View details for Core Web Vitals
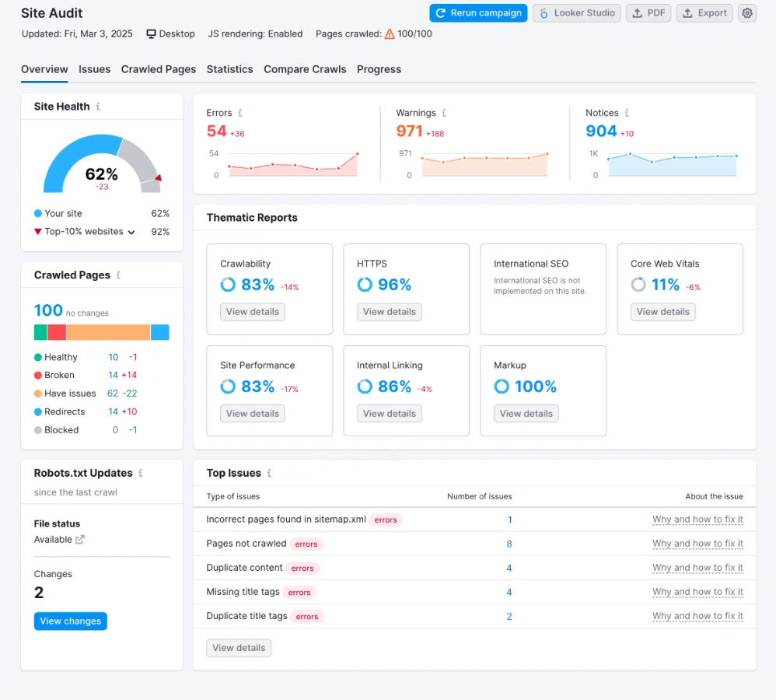The height and width of the screenshot is (700, 776). [662, 312]
